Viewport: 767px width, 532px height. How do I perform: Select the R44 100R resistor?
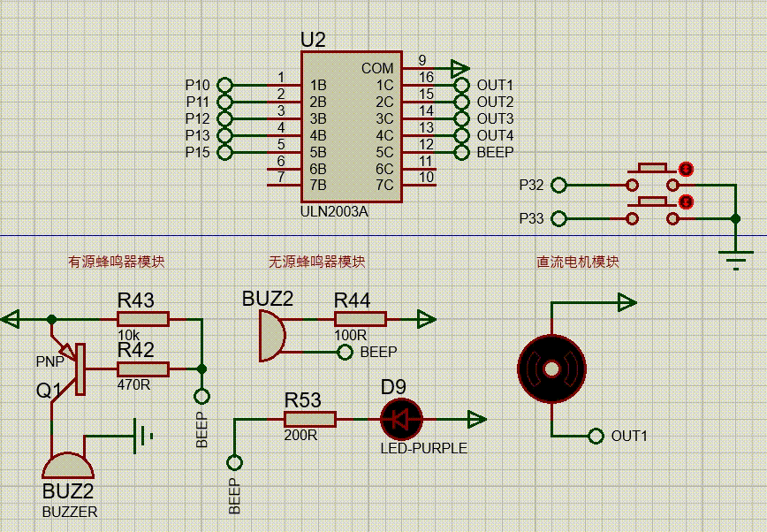[x=360, y=319]
